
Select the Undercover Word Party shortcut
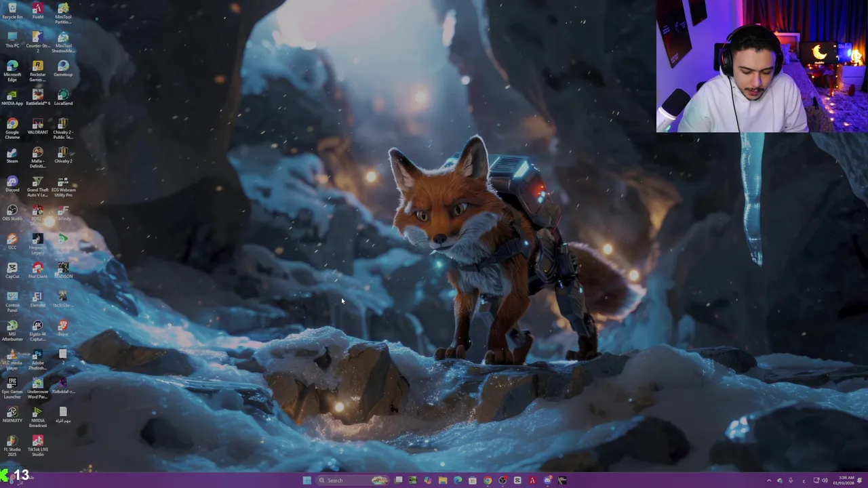pyautogui.click(x=37, y=388)
